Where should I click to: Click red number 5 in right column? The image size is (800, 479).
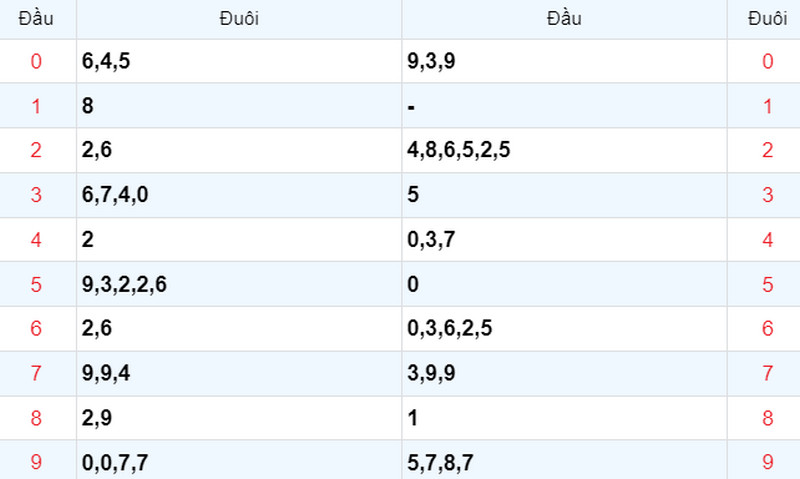tap(767, 285)
